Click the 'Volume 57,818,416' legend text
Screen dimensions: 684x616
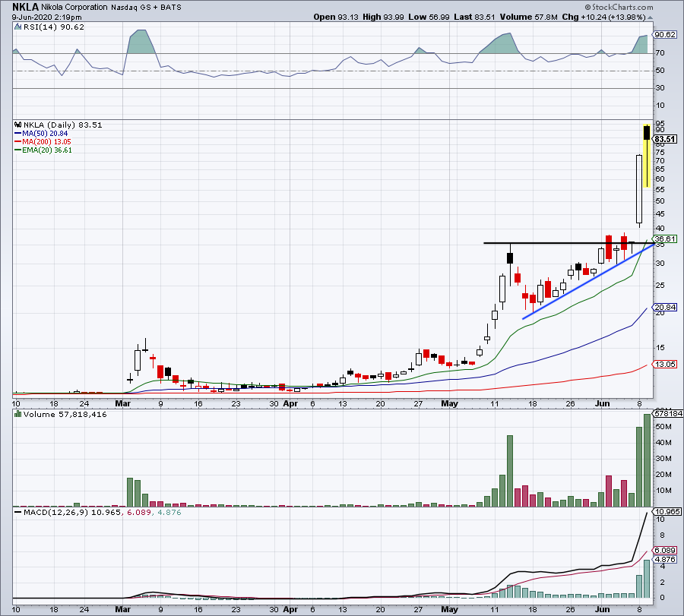pos(65,414)
